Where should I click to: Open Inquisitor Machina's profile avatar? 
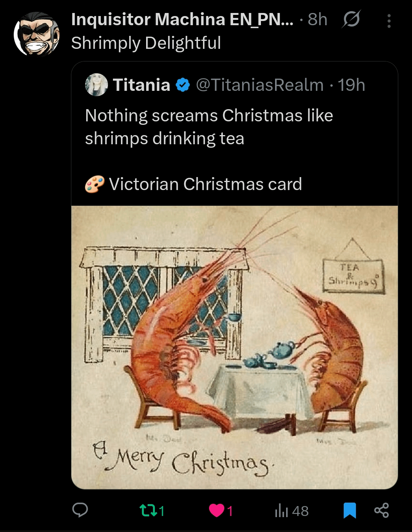(37, 34)
